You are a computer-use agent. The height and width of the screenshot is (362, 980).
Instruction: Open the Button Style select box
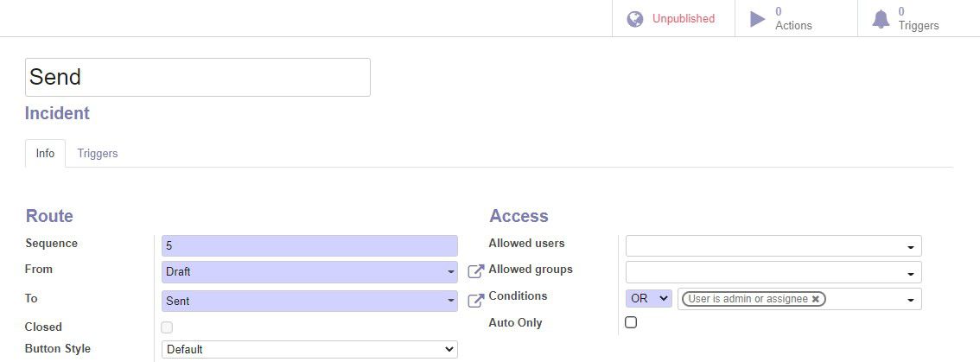[309, 350]
